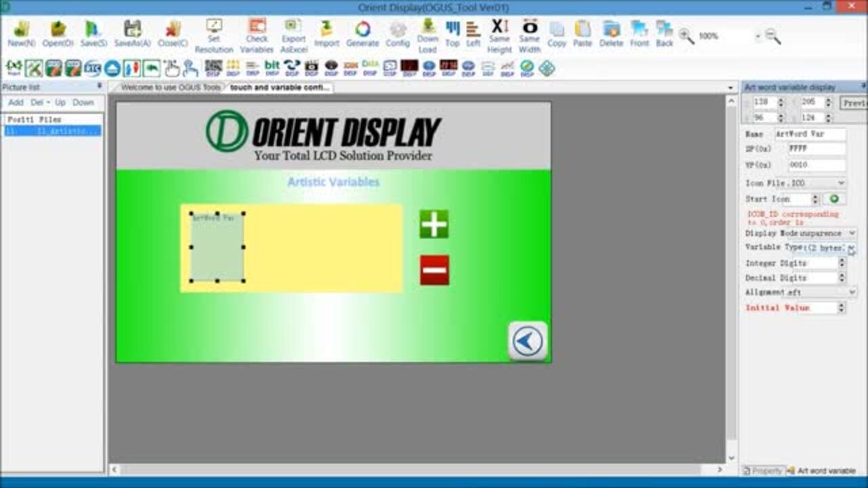This screenshot has width=868, height=488.
Task: Expand the Variable Type dropdown
Action: pos(851,248)
